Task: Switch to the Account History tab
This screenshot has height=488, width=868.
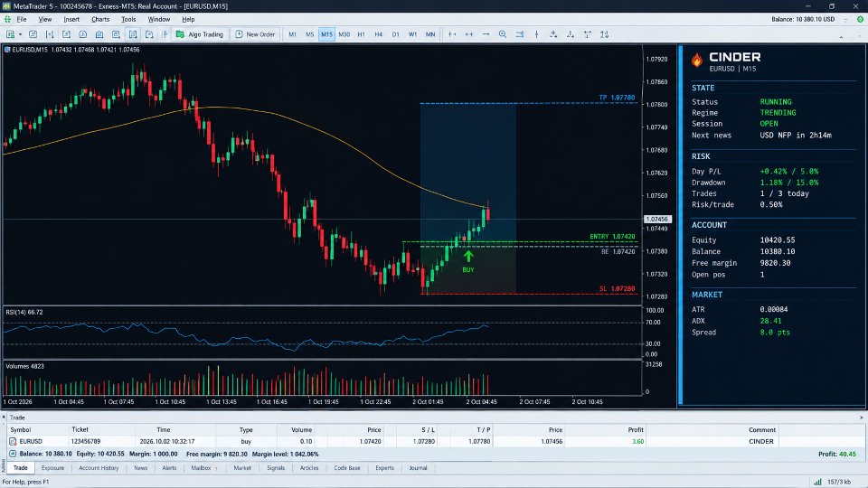Action: pyautogui.click(x=99, y=468)
